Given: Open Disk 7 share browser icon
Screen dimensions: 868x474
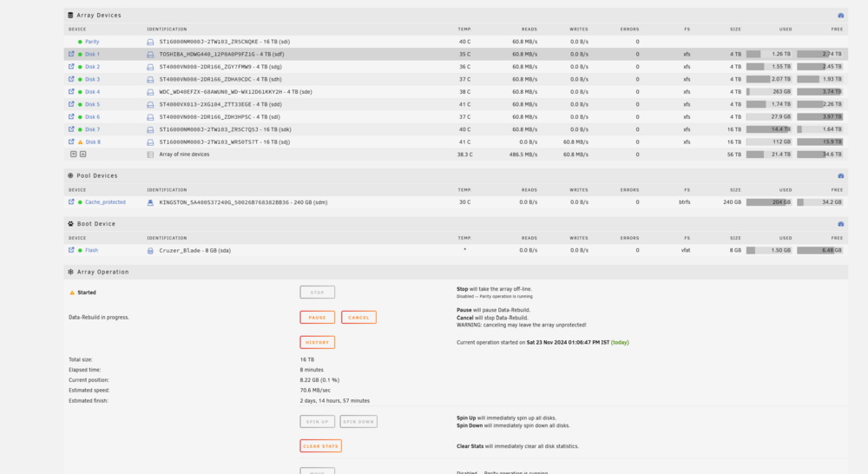Looking at the screenshot, I should coord(71,129).
